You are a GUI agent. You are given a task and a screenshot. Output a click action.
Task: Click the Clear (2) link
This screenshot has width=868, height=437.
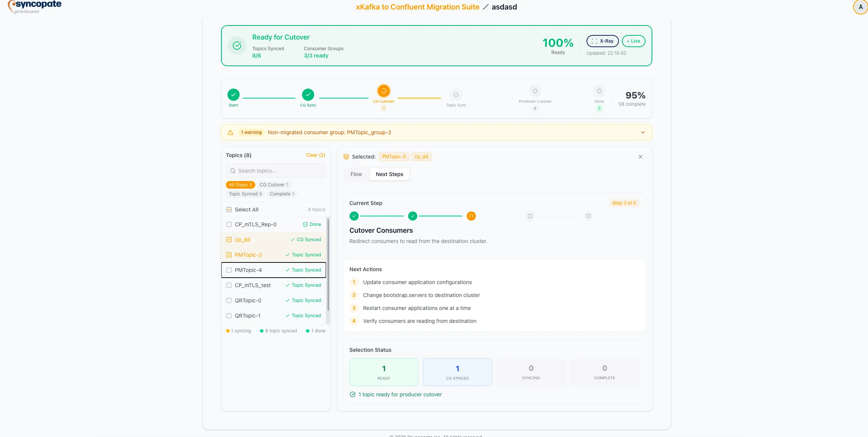pyautogui.click(x=315, y=155)
